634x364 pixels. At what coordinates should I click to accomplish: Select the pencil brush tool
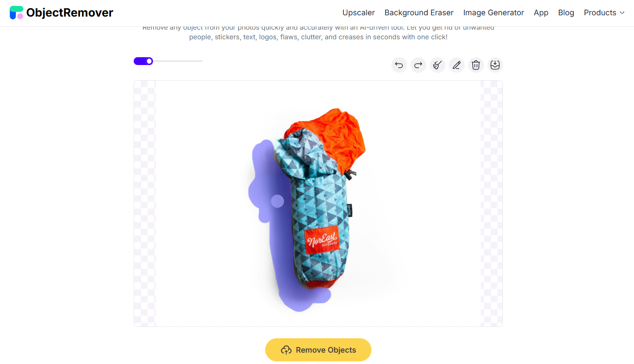457,65
